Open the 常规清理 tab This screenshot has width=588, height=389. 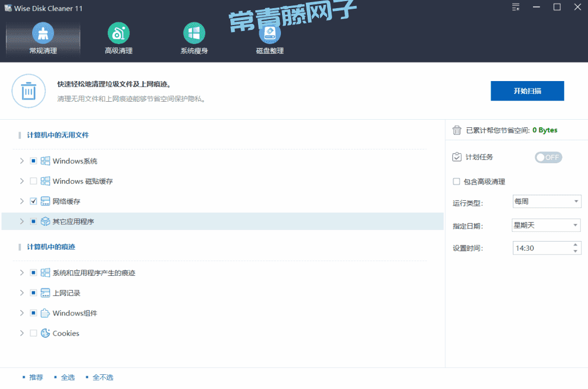pyautogui.click(x=43, y=39)
